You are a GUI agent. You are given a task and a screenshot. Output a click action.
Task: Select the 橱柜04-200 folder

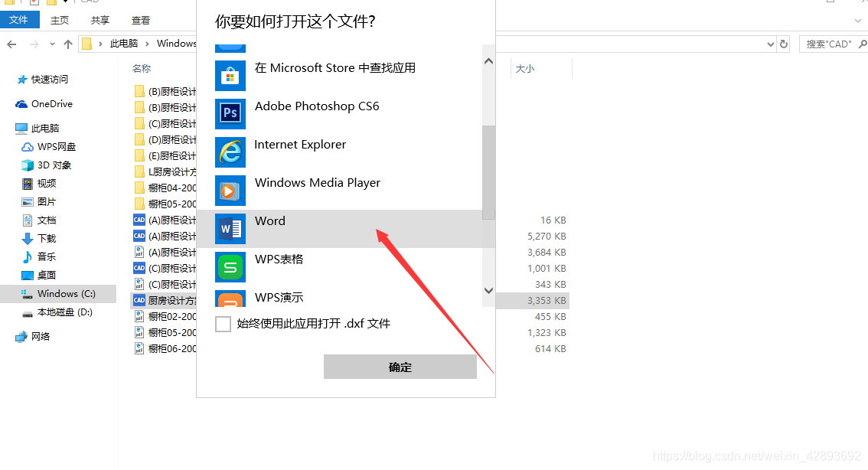point(165,188)
